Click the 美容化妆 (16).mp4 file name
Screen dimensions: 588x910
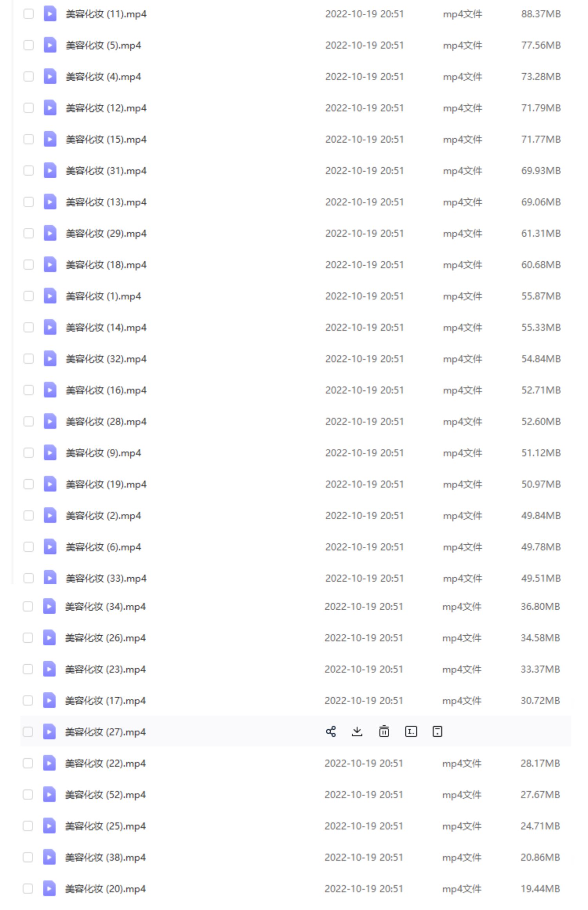pyautogui.click(x=106, y=390)
